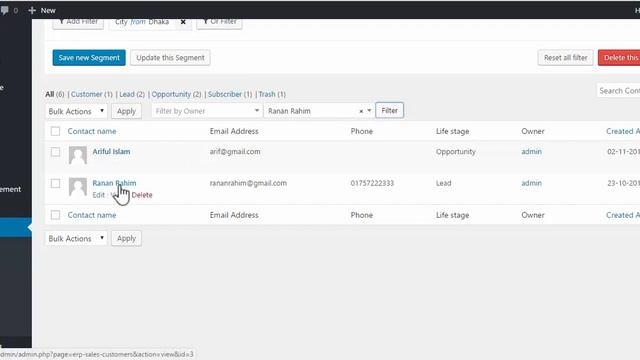640x360 pixels.
Task: Clear the Ranan Rahim selection
Action: pos(361,111)
